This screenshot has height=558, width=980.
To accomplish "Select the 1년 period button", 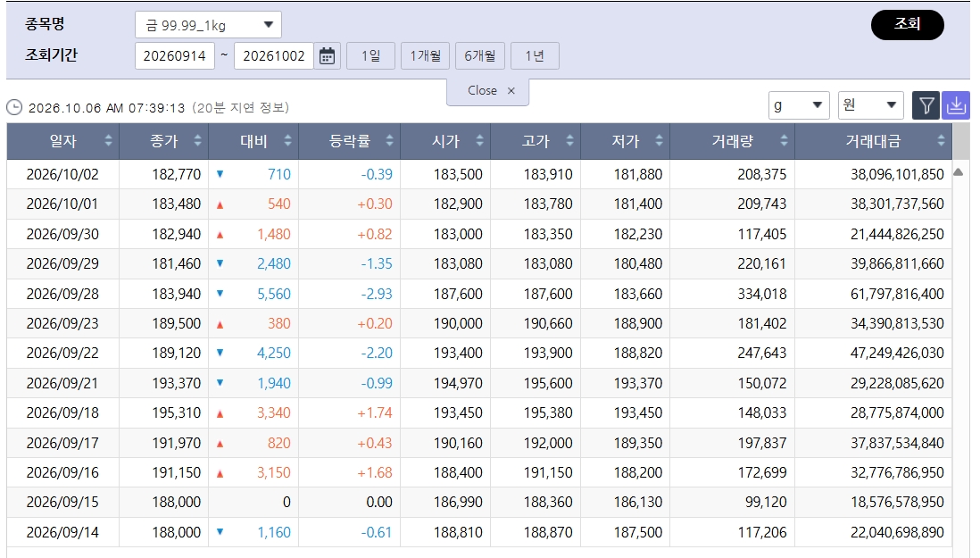I will 535,55.
